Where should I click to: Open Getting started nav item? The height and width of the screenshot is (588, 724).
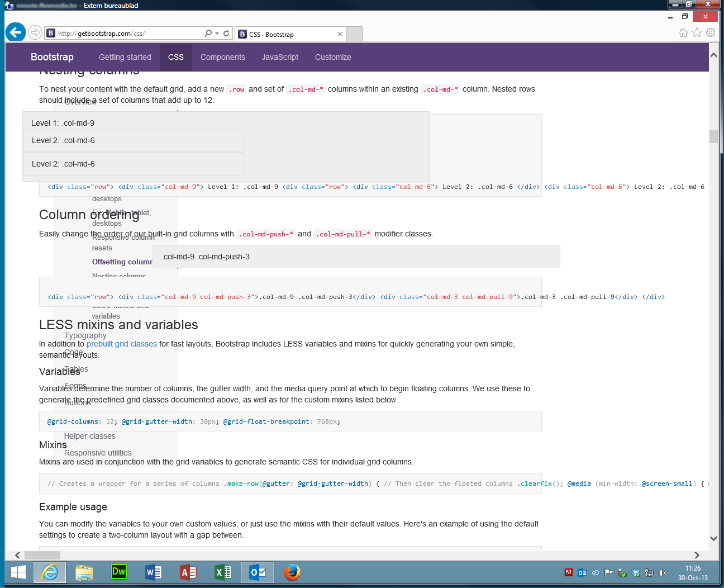(125, 57)
